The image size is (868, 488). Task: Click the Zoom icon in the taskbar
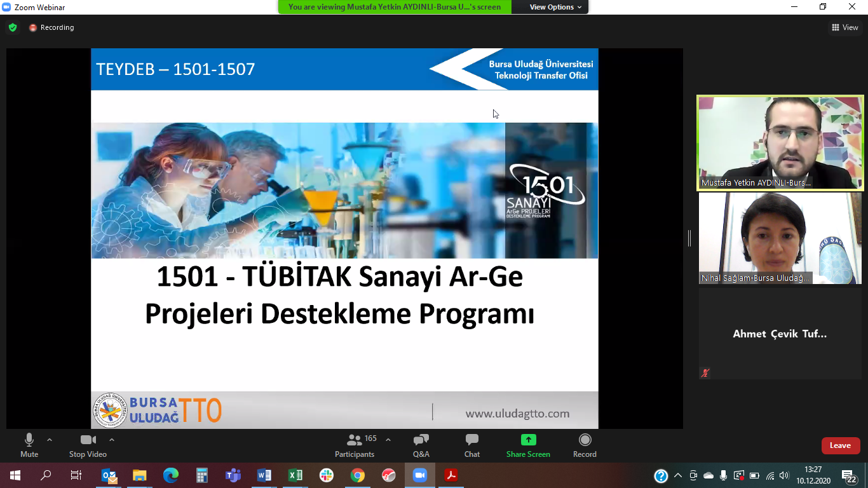pos(420,475)
